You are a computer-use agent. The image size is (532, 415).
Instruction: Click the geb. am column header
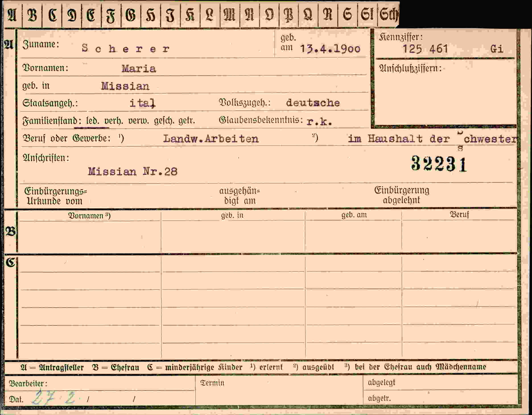pyautogui.click(x=354, y=215)
